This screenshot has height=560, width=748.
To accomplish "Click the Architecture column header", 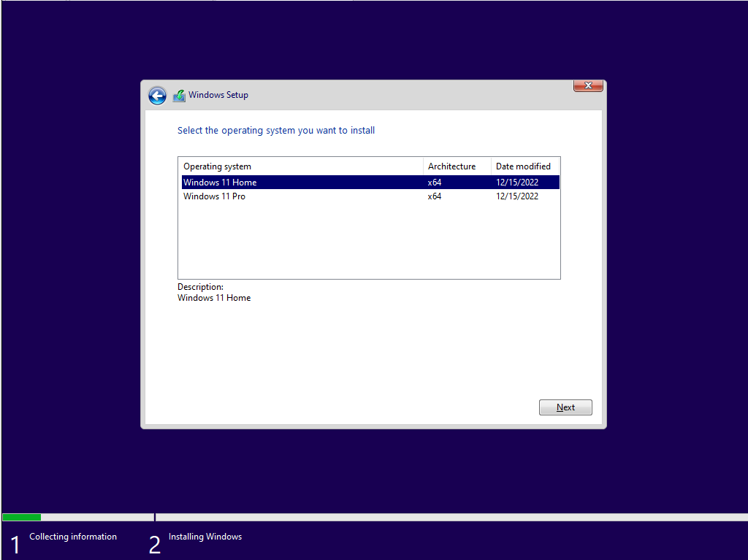I will 457,166.
